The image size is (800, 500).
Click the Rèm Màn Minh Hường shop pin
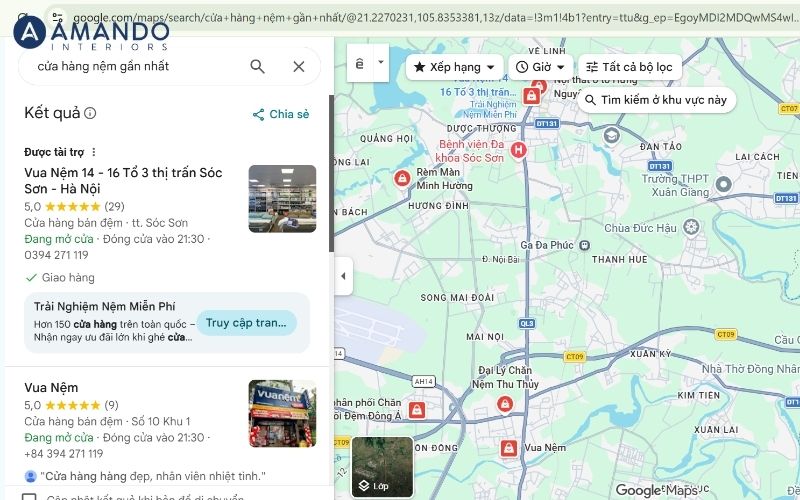tap(402, 179)
